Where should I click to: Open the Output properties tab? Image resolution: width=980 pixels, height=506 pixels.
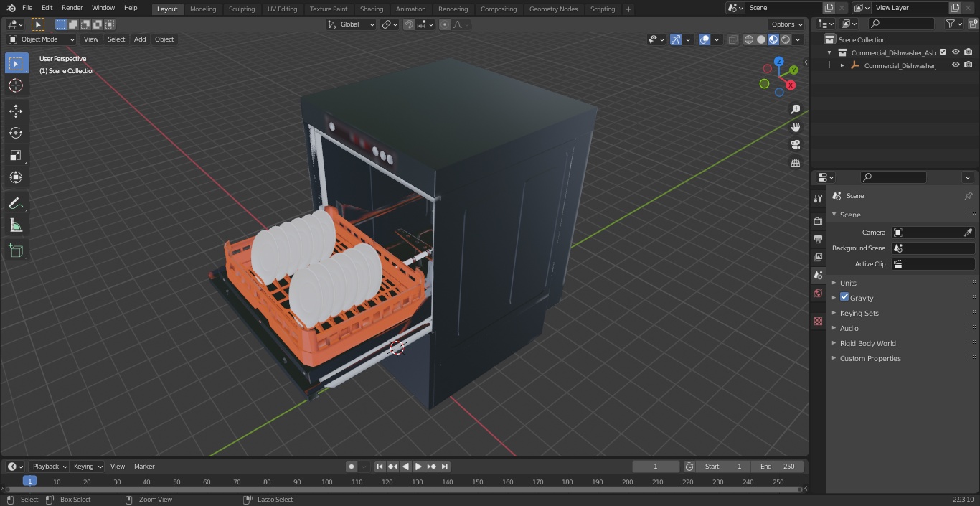pyautogui.click(x=818, y=239)
